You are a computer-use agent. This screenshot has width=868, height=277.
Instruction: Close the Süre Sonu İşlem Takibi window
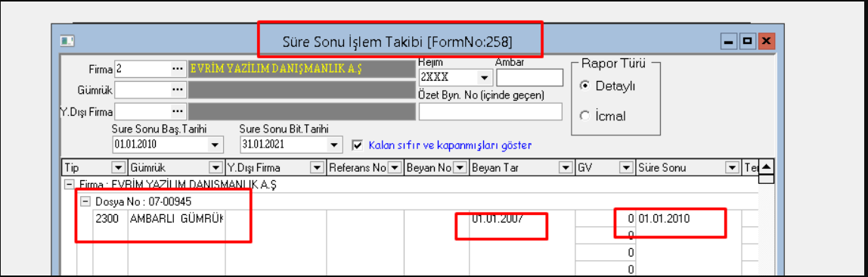click(766, 41)
